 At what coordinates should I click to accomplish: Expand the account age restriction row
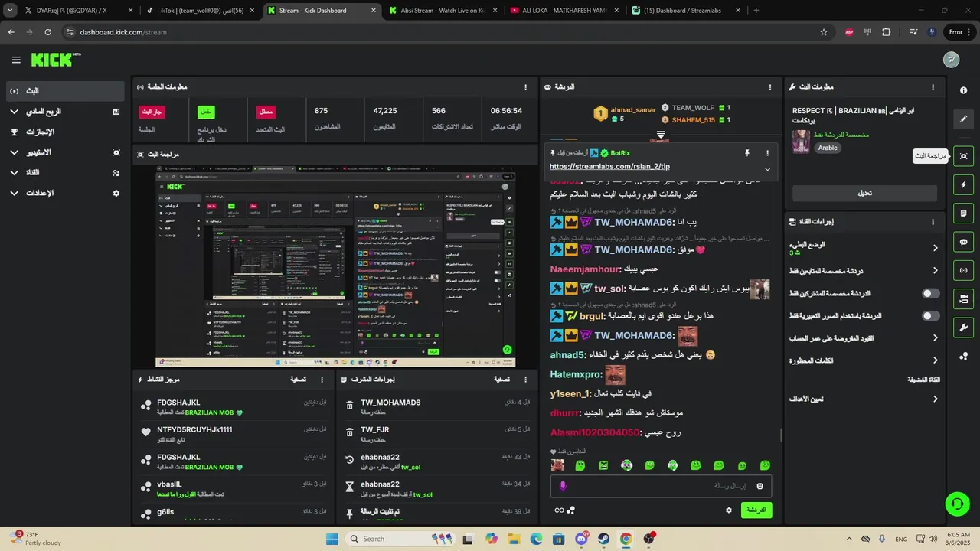point(864,337)
